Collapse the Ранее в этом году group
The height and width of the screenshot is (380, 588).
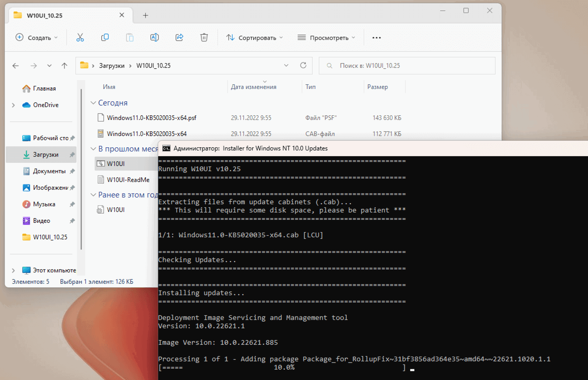click(x=93, y=195)
